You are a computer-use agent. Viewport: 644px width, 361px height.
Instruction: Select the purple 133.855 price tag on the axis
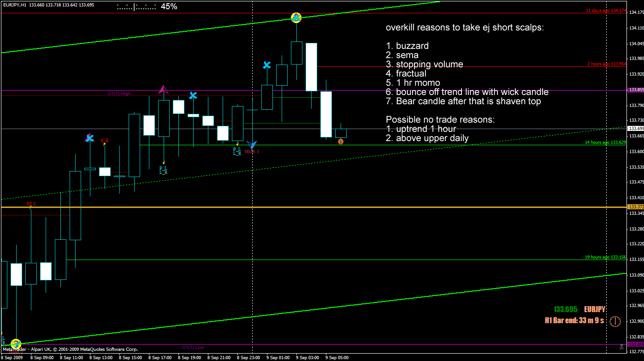636,90
